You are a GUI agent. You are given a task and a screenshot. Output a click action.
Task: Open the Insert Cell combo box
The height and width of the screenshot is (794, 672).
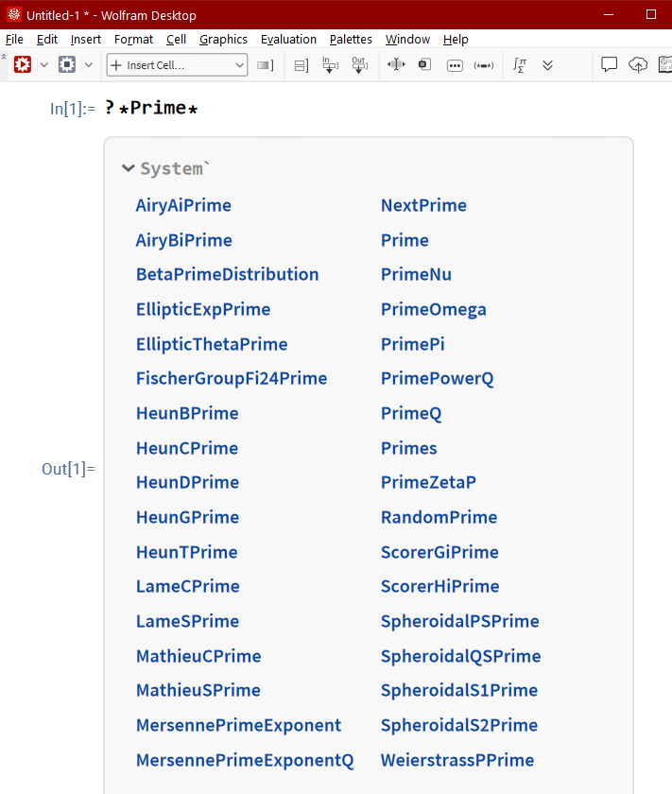(178, 65)
